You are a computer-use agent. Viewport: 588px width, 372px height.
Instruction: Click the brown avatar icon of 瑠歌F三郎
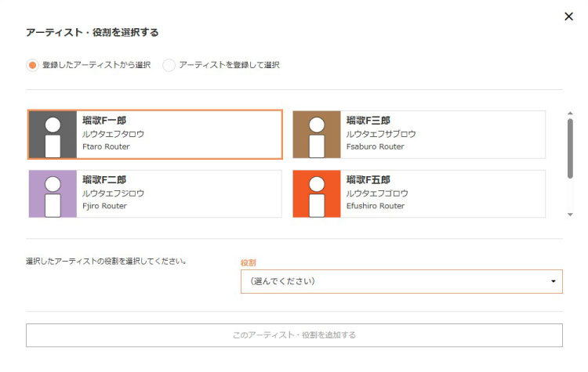(x=317, y=135)
